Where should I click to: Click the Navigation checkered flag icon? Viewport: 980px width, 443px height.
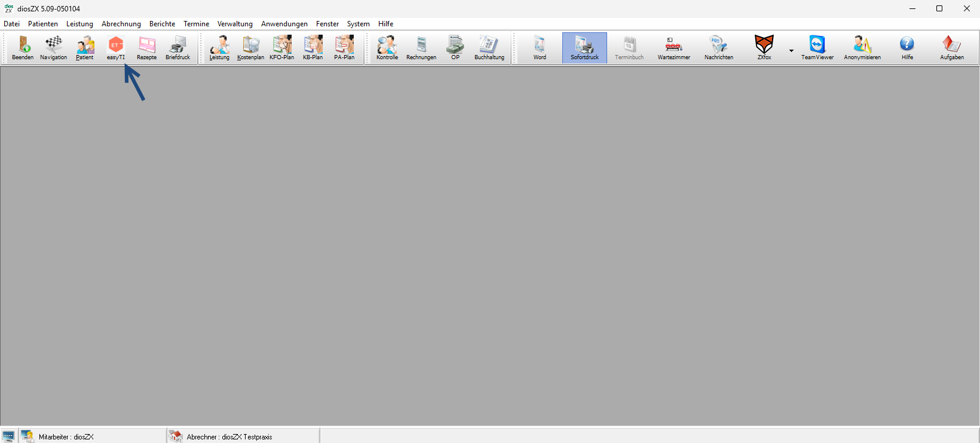pyautogui.click(x=53, y=47)
